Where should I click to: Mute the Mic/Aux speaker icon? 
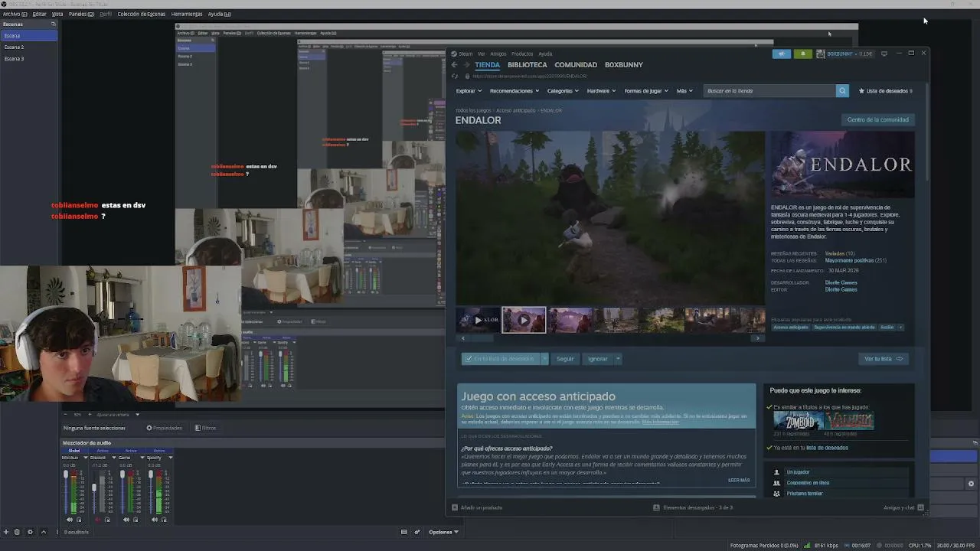[x=70, y=520]
